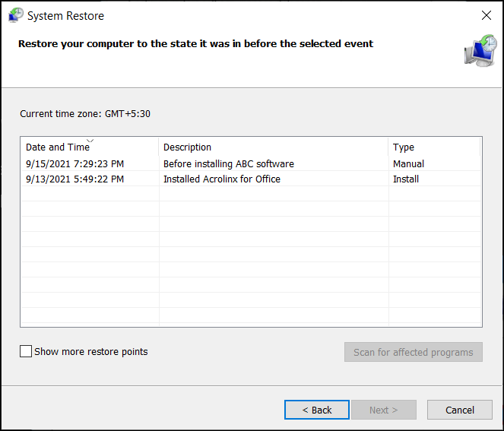Click the System Restore title bar icon

pyautogui.click(x=15, y=15)
